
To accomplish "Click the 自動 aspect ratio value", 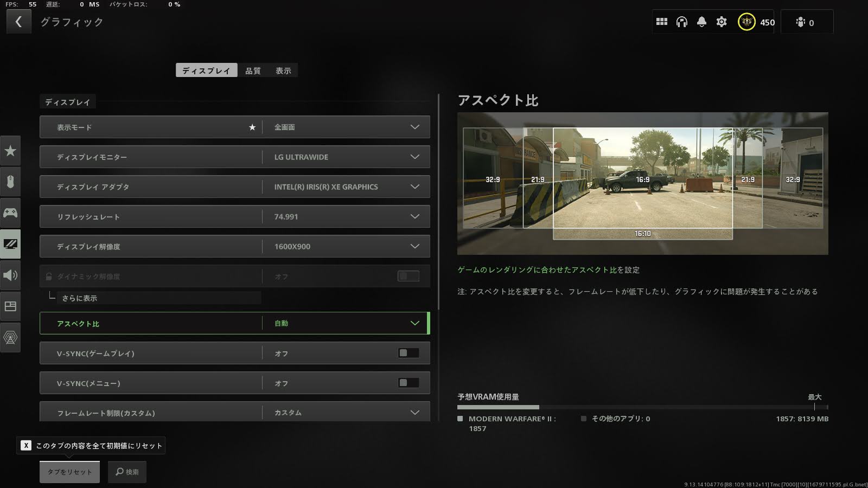I will click(x=281, y=323).
